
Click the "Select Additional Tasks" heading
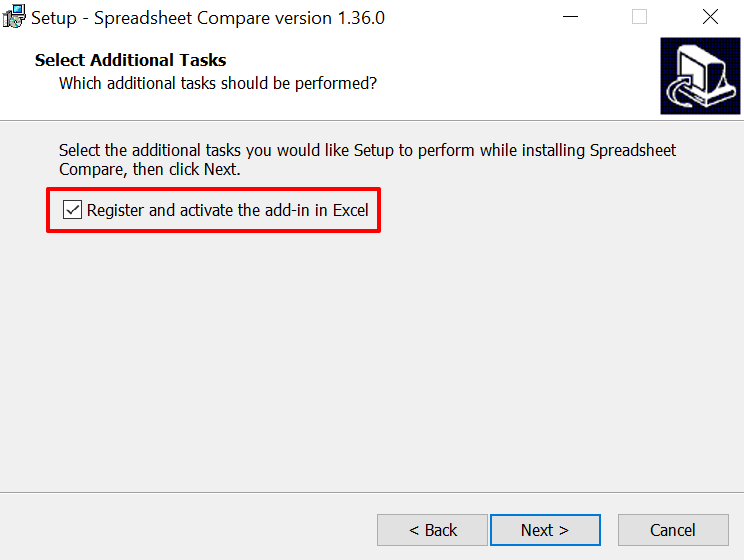[x=130, y=60]
